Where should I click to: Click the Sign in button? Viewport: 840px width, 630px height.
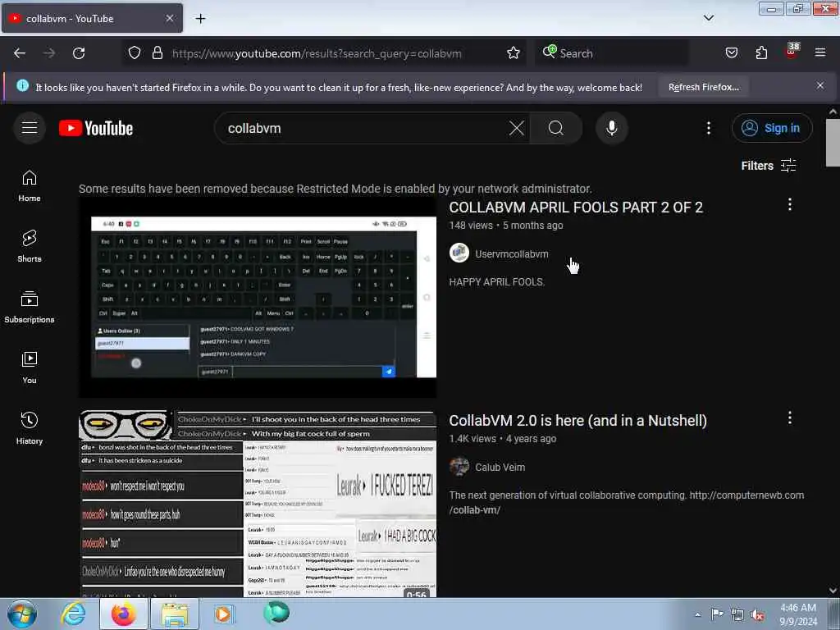772,128
